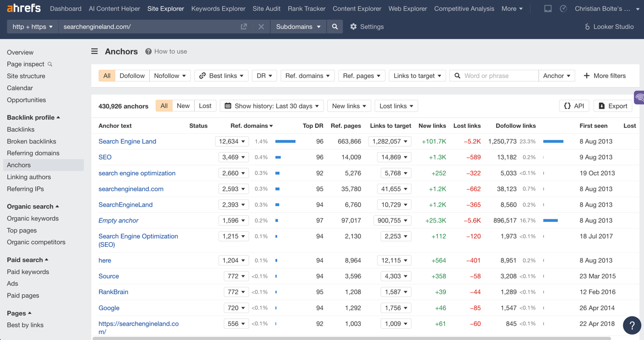Open New links dropdown
Image resolution: width=644 pixels, height=340 pixels.
coord(349,106)
